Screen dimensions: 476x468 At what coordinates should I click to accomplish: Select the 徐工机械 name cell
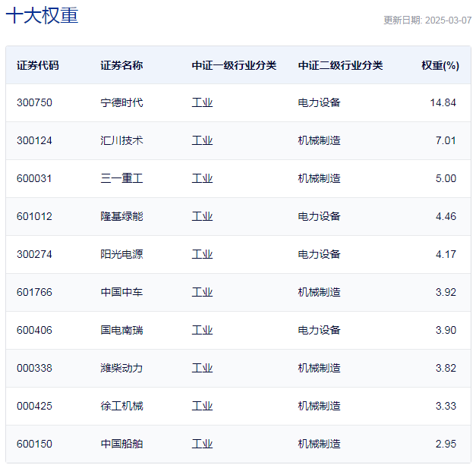click(121, 406)
